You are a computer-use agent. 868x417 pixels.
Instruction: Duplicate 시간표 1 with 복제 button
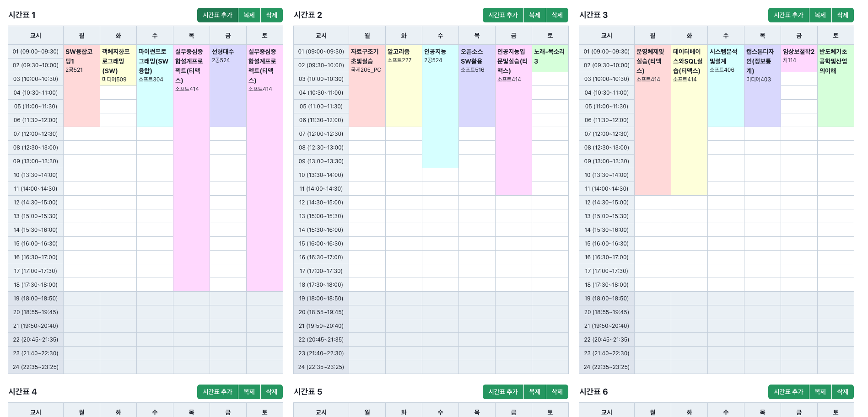tap(249, 15)
